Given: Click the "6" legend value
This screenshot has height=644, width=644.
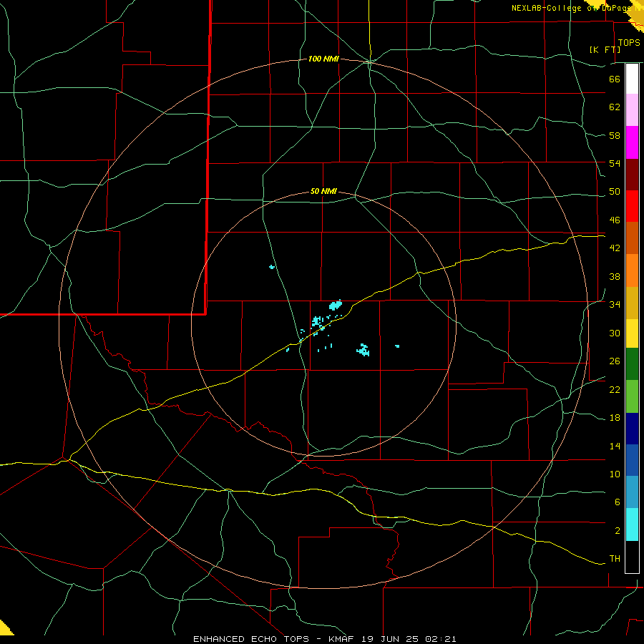Looking at the screenshot, I should [618, 502].
